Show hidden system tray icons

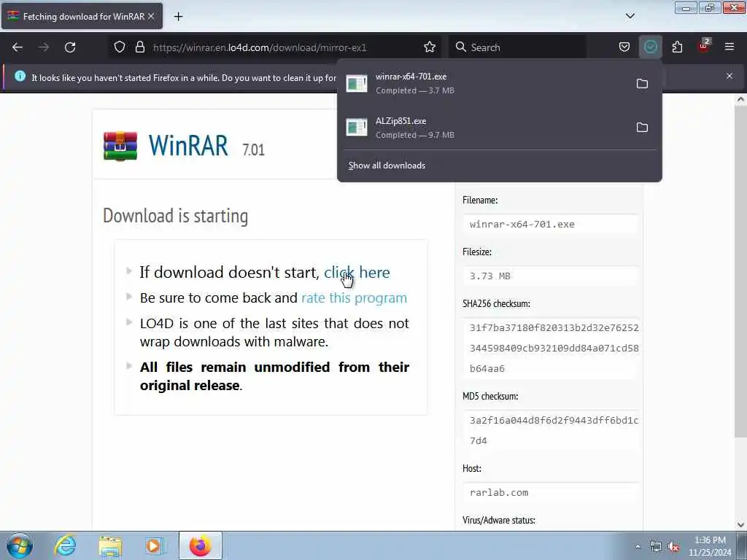pyautogui.click(x=638, y=546)
